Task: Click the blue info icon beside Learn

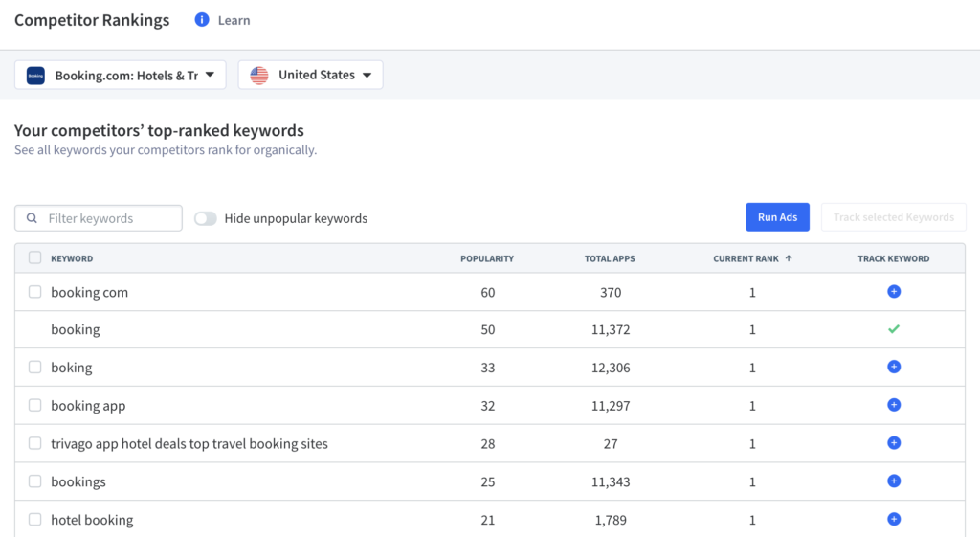Action: (202, 20)
